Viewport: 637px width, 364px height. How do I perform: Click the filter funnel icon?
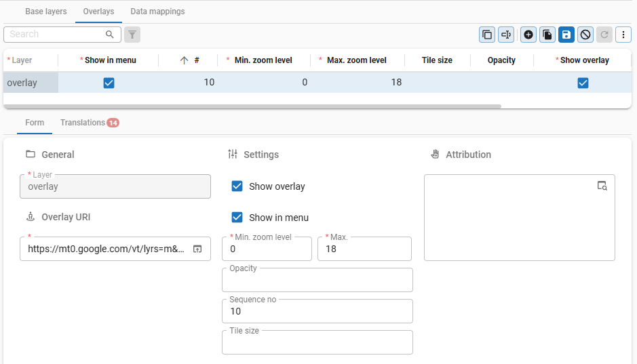132,35
